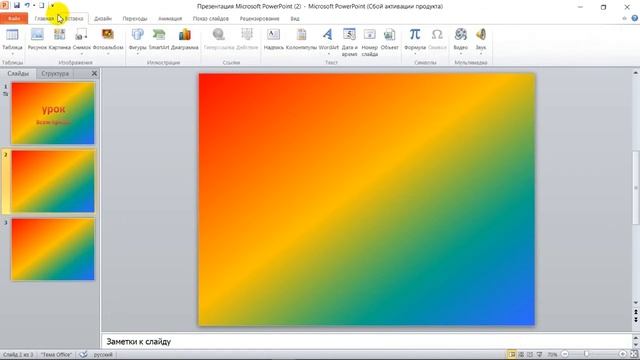This screenshot has width=640, height=360.
Task: Switch to the Рецензирование tab
Action: click(x=260, y=18)
